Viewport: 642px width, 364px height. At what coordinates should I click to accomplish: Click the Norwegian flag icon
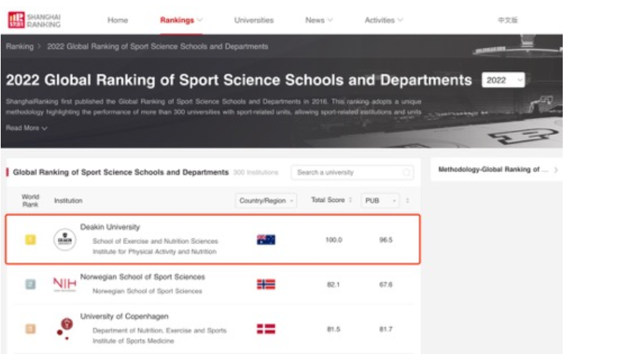pos(266,284)
